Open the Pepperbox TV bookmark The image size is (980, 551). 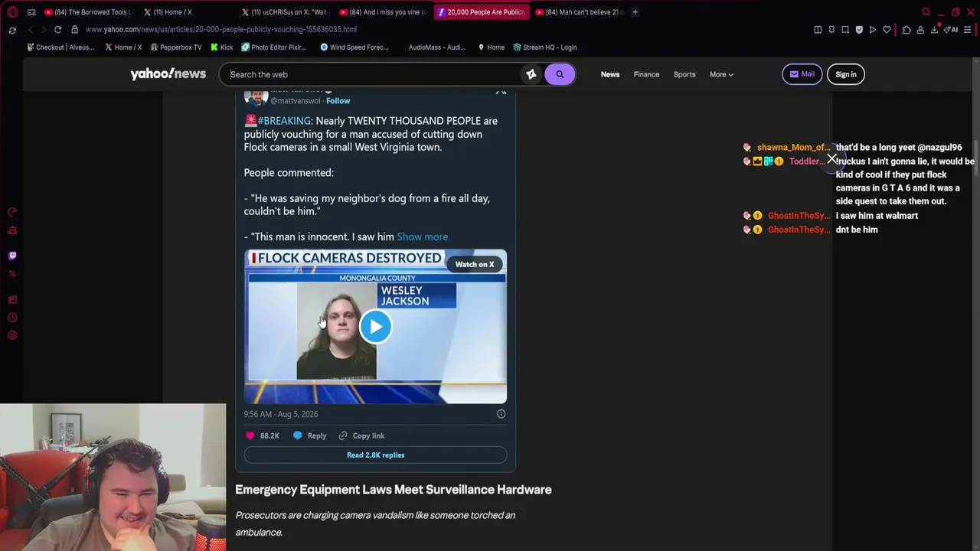click(x=176, y=47)
